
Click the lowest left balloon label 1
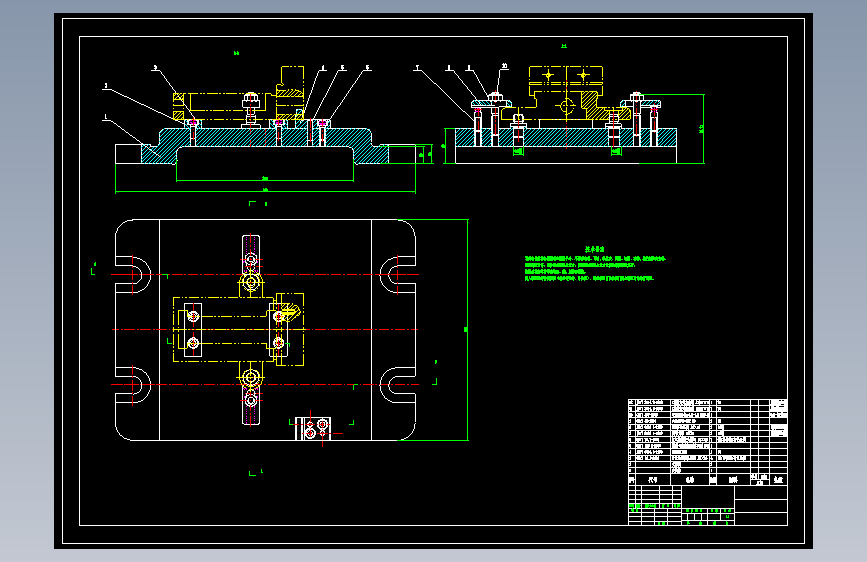(x=106, y=117)
